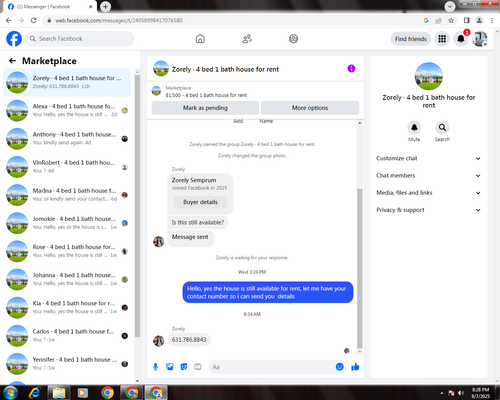Choose a GIF icon

point(198,367)
